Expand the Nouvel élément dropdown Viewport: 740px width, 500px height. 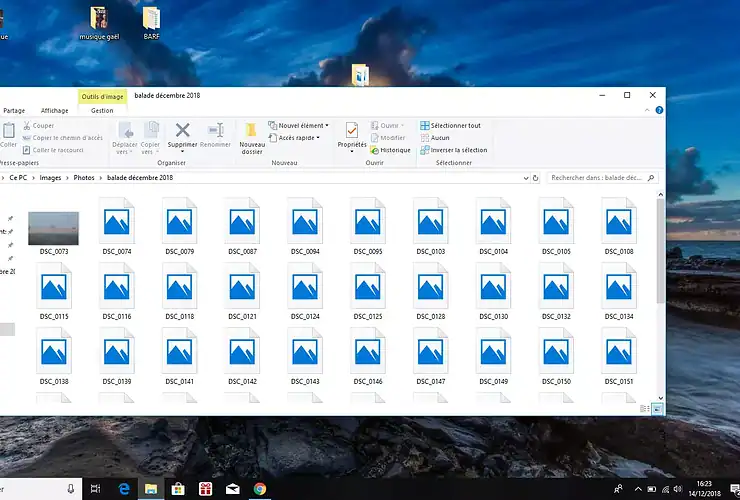298,126
